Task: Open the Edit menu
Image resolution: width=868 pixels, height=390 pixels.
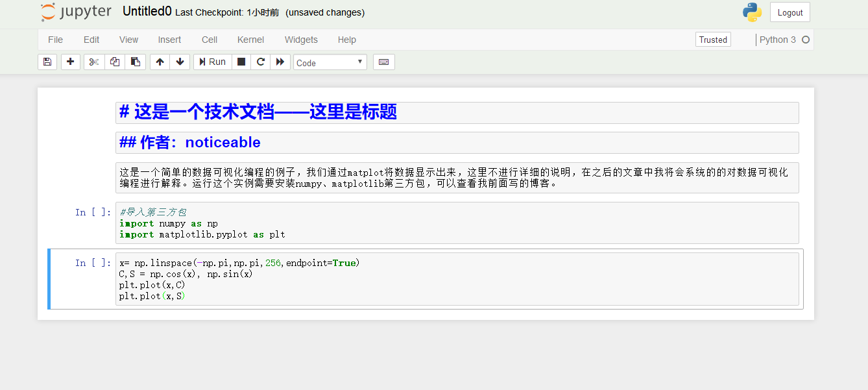Action: coord(91,40)
